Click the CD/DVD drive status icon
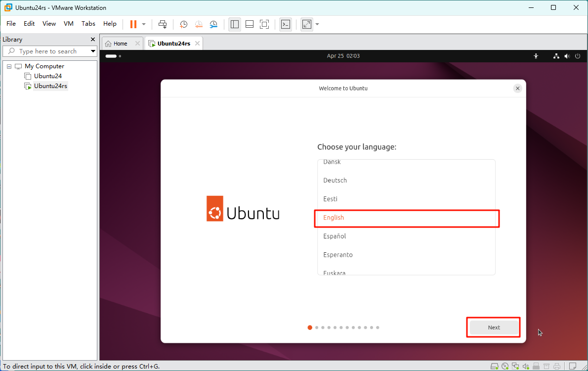This screenshot has width=588, height=371. 505,366
